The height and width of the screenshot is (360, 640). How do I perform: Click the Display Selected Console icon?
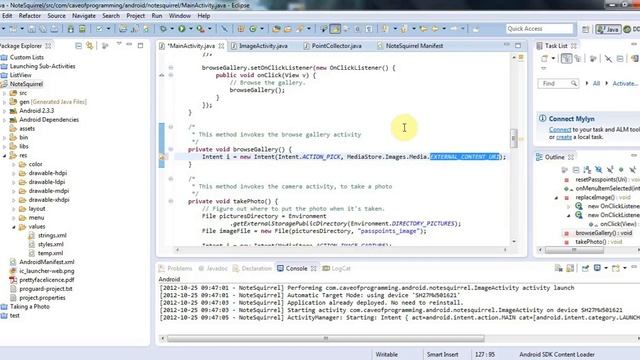coord(598,268)
